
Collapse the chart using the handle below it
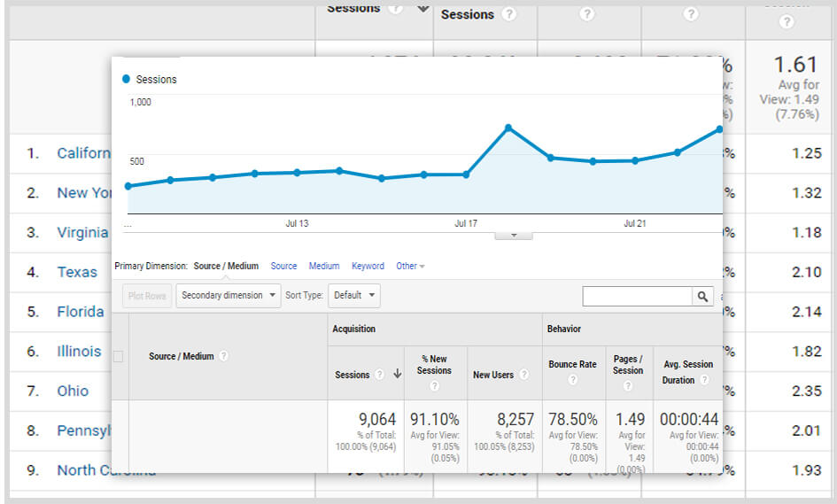tap(513, 236)
